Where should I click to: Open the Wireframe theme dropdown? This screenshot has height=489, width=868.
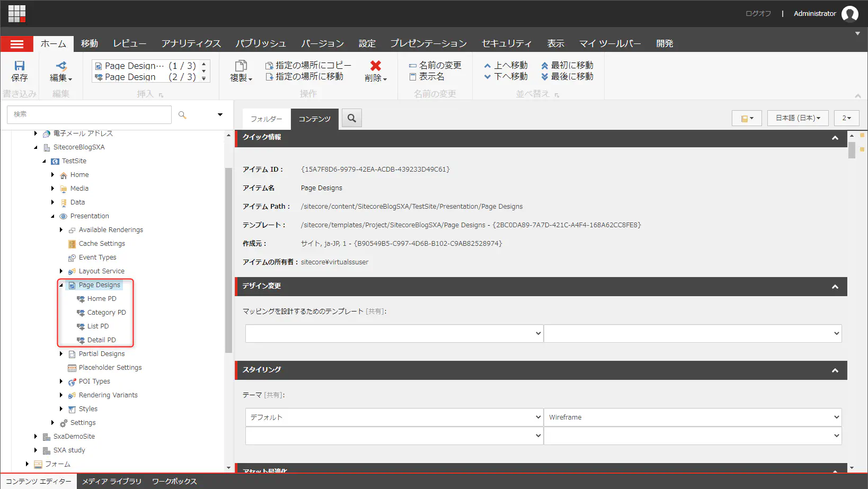tap(693, 417)
